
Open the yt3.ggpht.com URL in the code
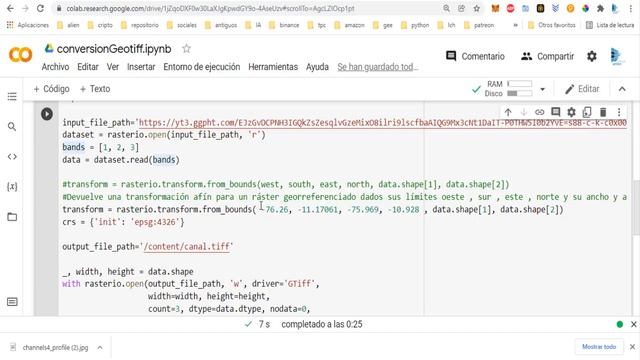pyautogui.click(x=383, y=123)
